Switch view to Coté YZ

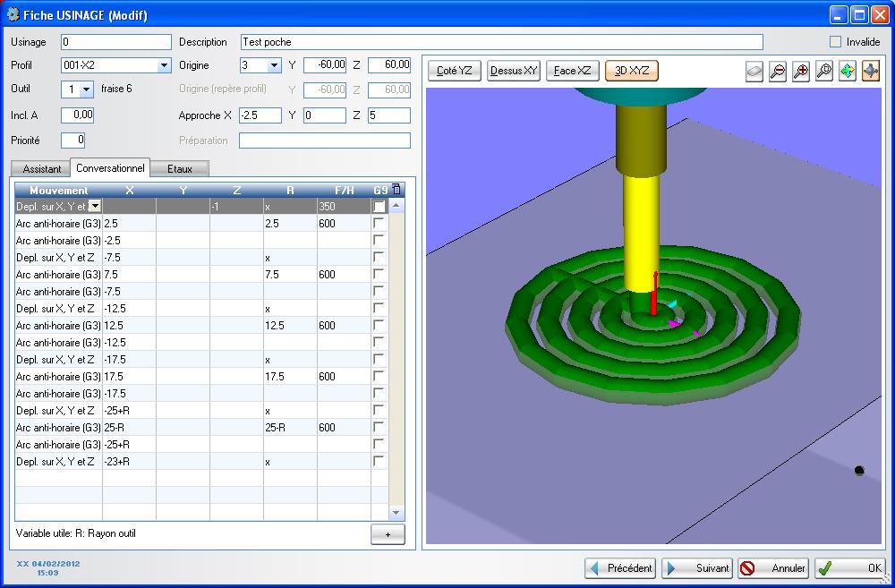[455, 71]
